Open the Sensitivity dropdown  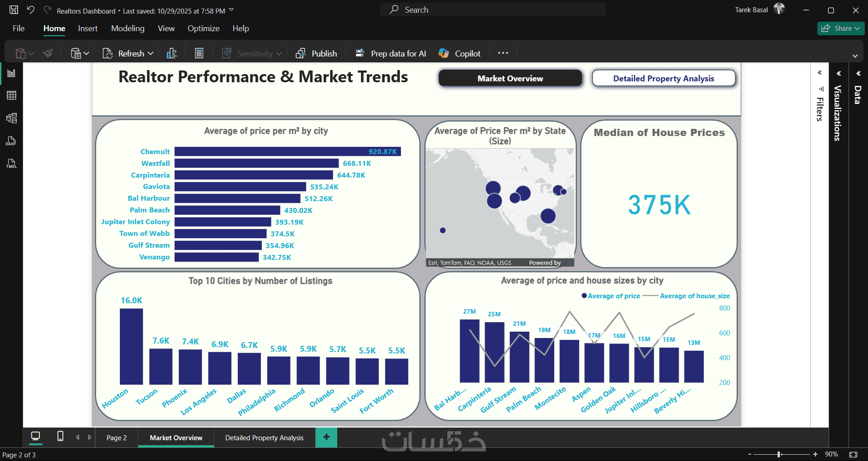pos(251,53)
